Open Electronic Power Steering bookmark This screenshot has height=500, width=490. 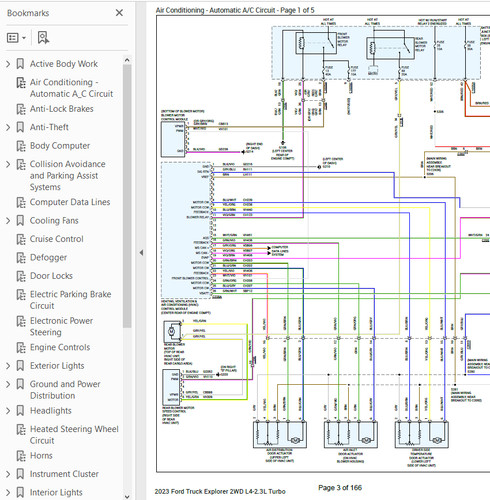[61, 326]
